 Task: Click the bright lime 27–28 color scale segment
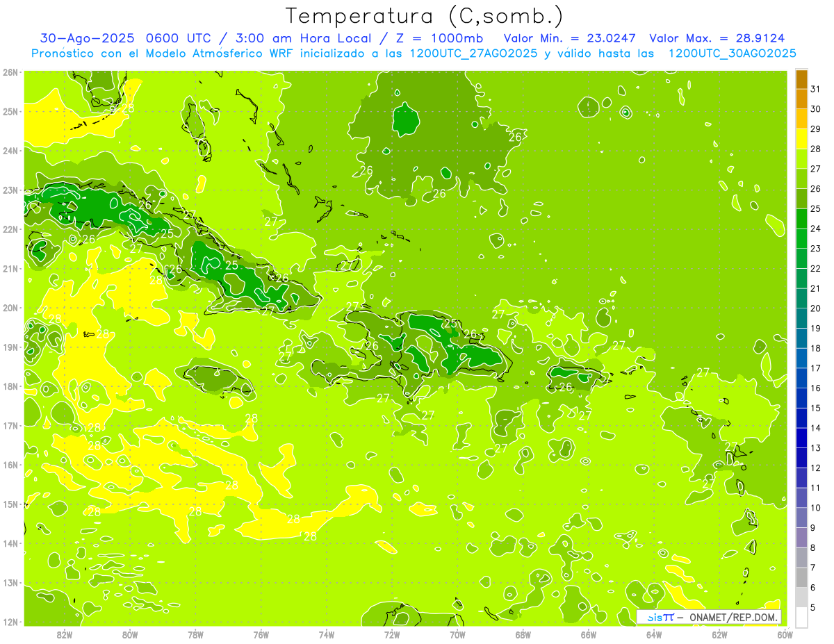pos(801,159)
